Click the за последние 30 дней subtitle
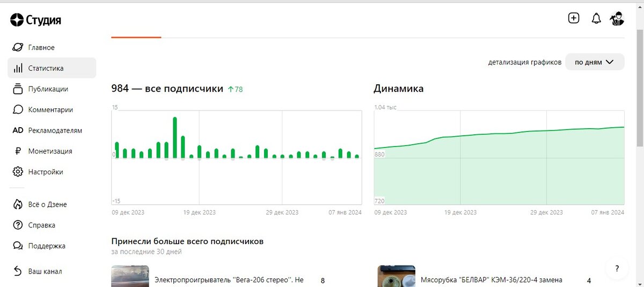 (x=147, y=252)
